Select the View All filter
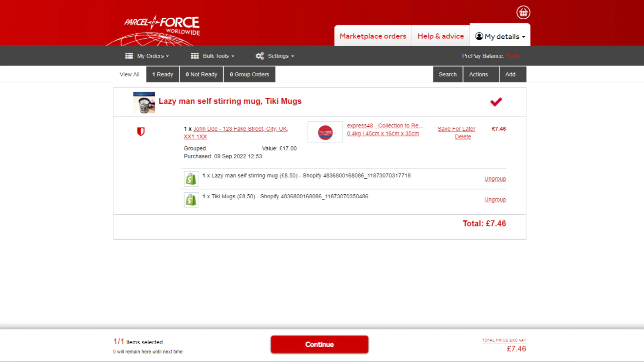 click(x=130, y=74)
